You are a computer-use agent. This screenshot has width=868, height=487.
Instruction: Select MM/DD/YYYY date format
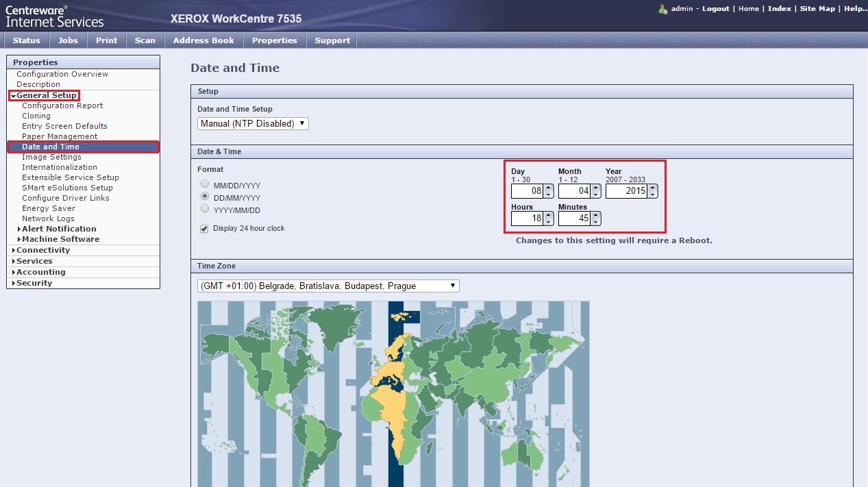coord(204,184)
